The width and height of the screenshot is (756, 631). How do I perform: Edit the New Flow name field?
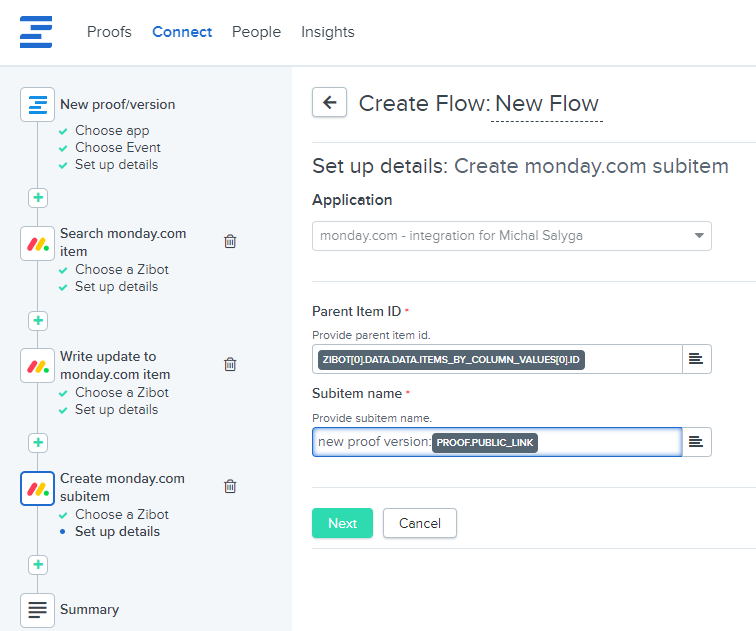point(547,104)
